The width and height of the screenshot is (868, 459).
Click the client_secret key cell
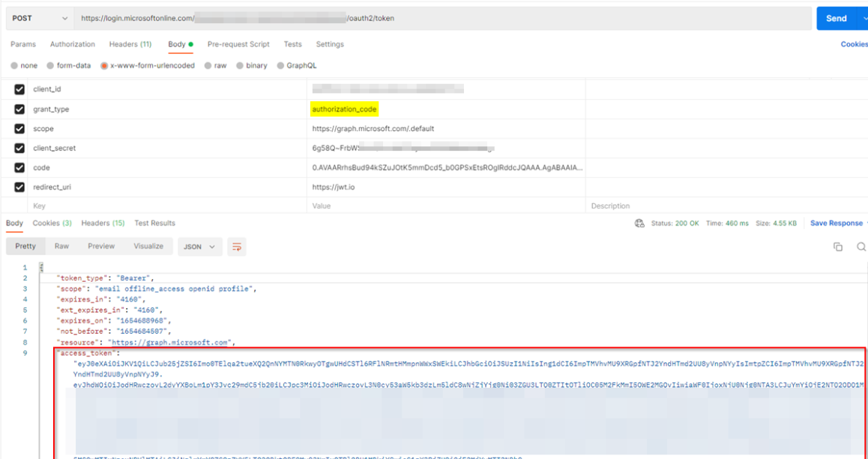pyautogui.click(x=168, y=148)
